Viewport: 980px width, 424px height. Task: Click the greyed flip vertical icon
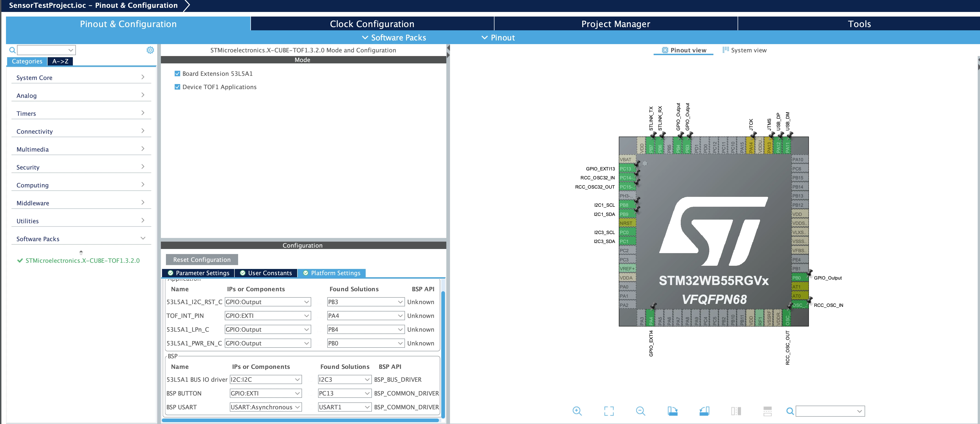point(767,411)
